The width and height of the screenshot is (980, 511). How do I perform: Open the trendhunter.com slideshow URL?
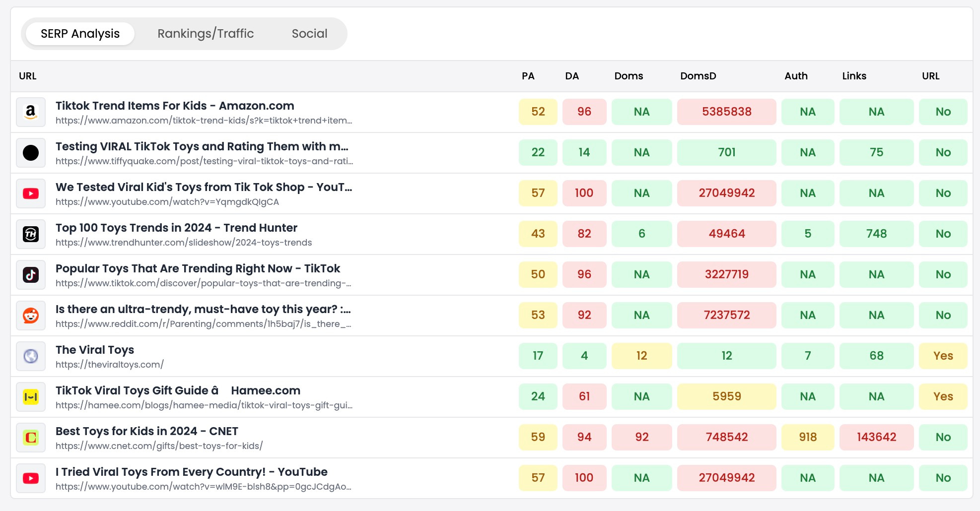coord(184,243)
